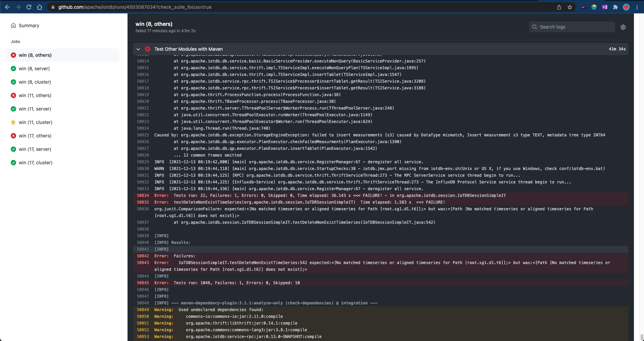Select win (11, cluster) job
The width and height of the screenshot is (644, 341).
[x=62, y=122]
